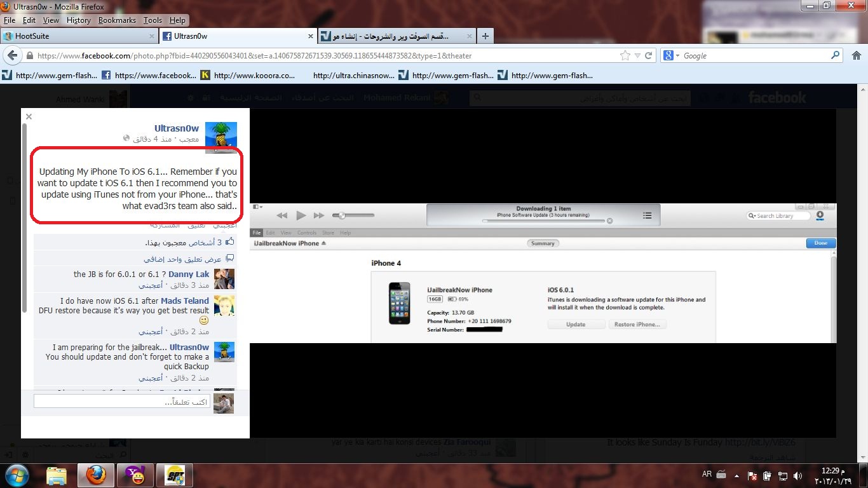Open the SPT application on the taskbar
Viewport: 868px width, 488px height.
[x=174, y=475]
